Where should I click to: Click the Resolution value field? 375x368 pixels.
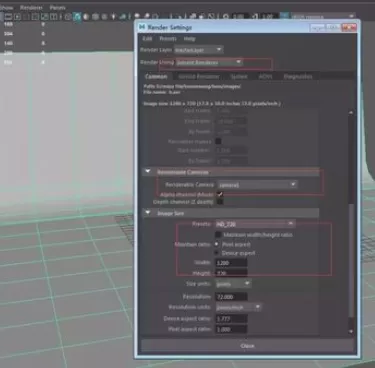point(231,297)
